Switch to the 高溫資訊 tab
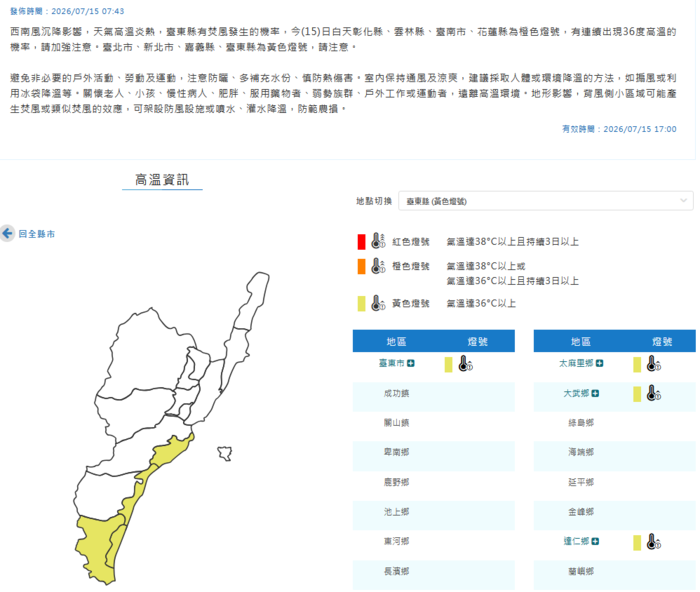The image size is (700, 592). [162, 180]
